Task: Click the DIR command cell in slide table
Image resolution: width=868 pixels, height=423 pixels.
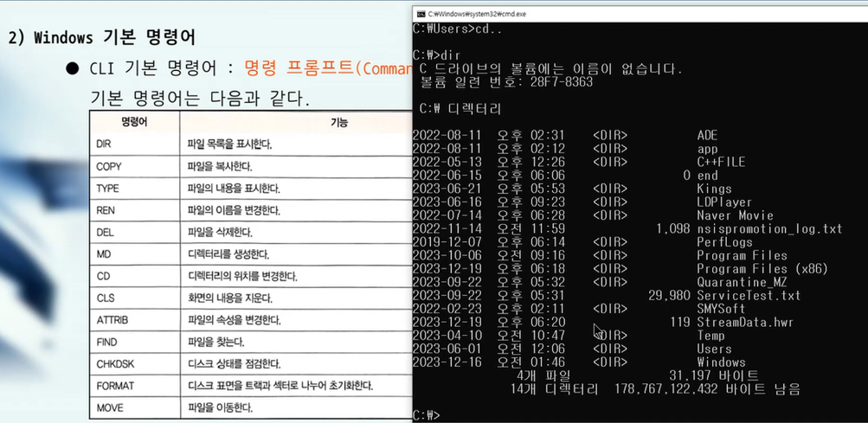Action: pyautogui.click(x=134, y=144)
